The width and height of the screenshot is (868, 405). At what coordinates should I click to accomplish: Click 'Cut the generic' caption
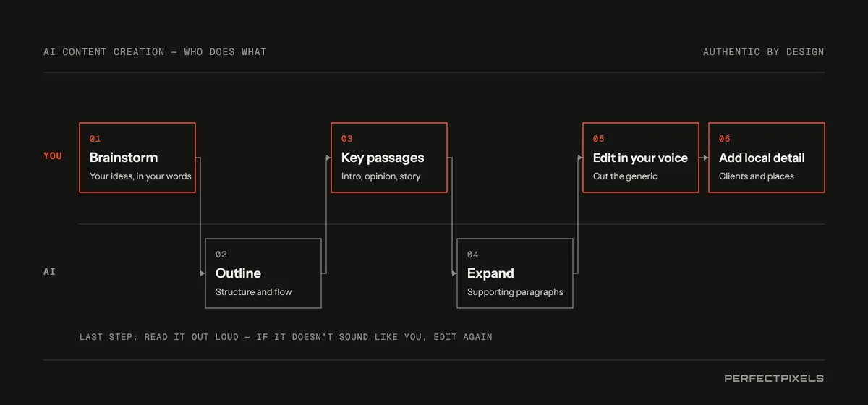[x=625, y=176]
